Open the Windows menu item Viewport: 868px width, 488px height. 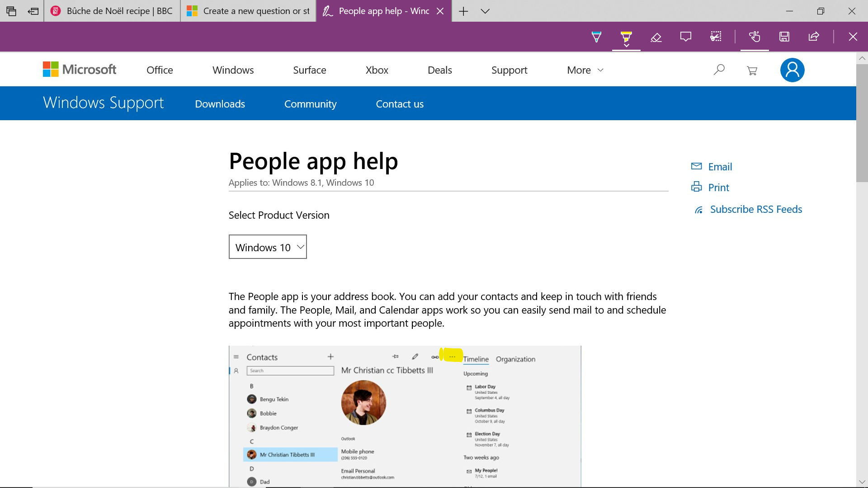pyautogui.click(x=233, y=70)
